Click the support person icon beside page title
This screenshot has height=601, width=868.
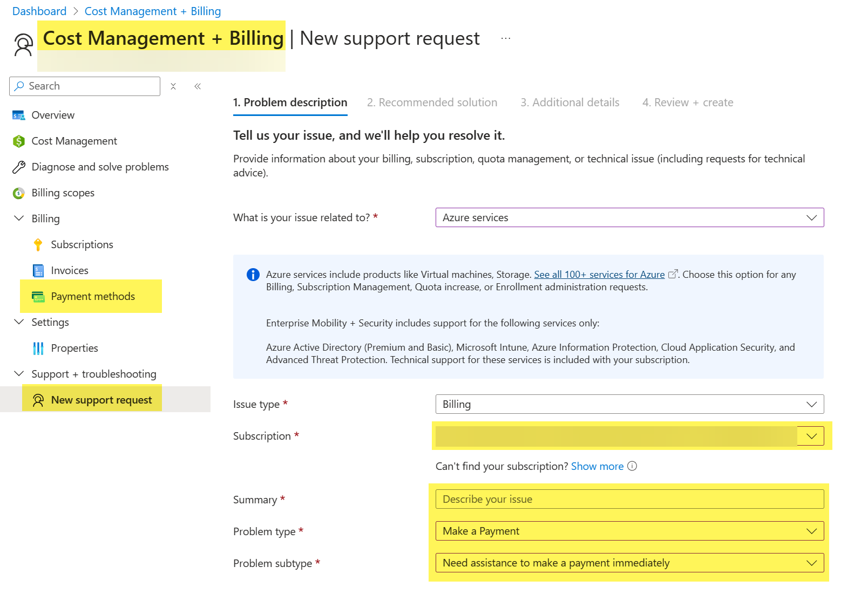click(23, 45)
